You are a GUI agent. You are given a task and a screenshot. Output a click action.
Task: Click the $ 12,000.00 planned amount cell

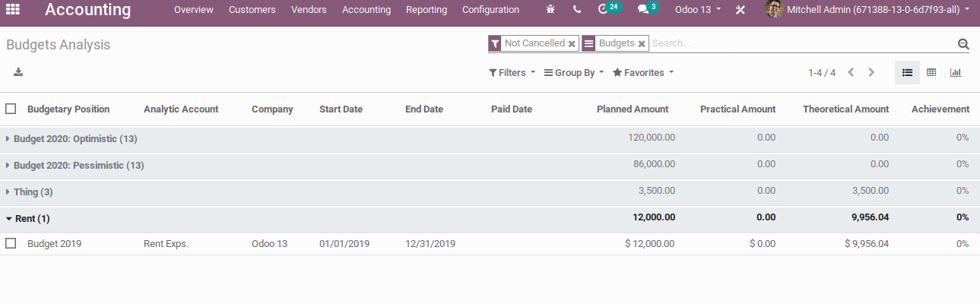coord(649,244)
